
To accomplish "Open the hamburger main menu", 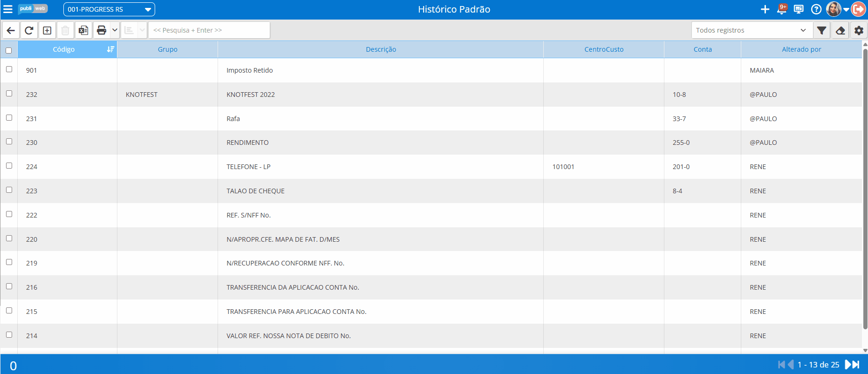I will click(8, 9).
